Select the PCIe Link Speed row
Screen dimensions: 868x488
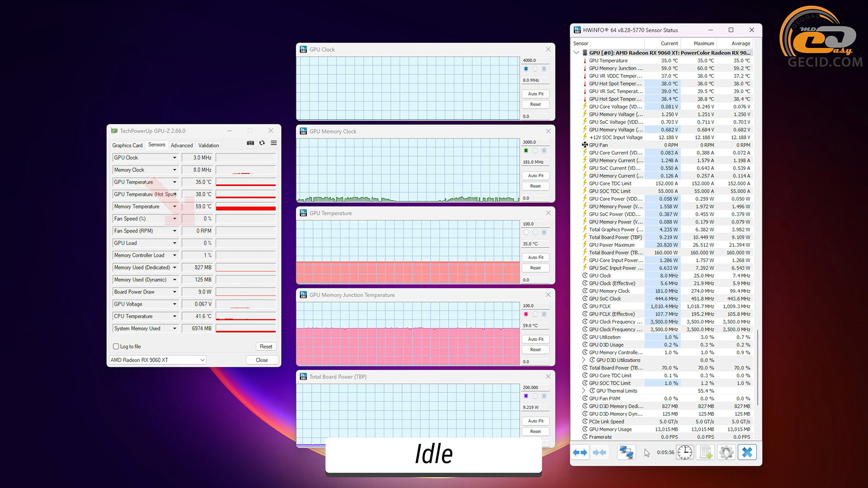click(x=666, y=422)
